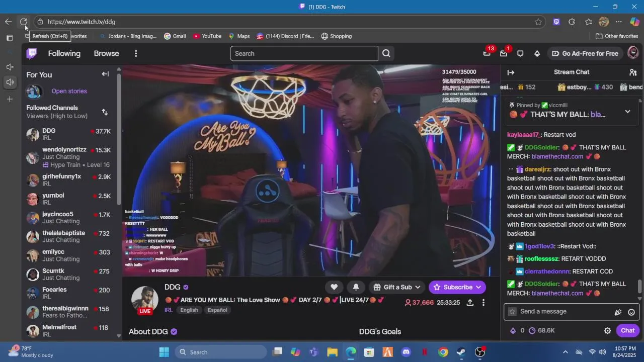Viewport: 644px width, 362px height.
Task: Open Prime loot notifications with 13 badge
Action: pos(487,53)
